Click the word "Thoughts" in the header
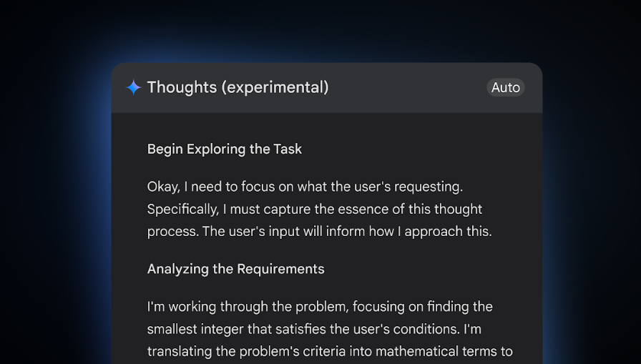Image resolution: width=641 pixels, height=364 pixels. (x=182, y=87)
